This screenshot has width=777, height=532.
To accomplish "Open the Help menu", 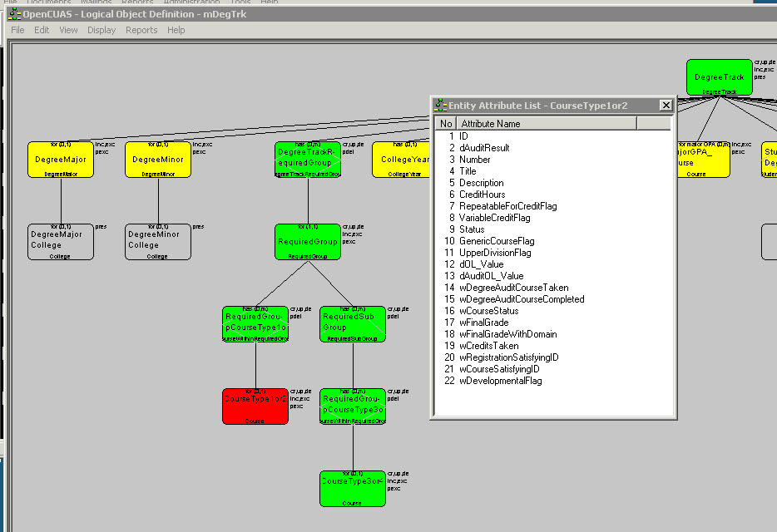I will [176, 30].
